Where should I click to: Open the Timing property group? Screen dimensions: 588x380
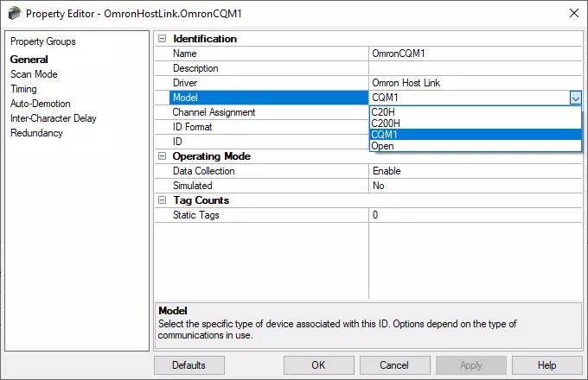coord(23,89)
